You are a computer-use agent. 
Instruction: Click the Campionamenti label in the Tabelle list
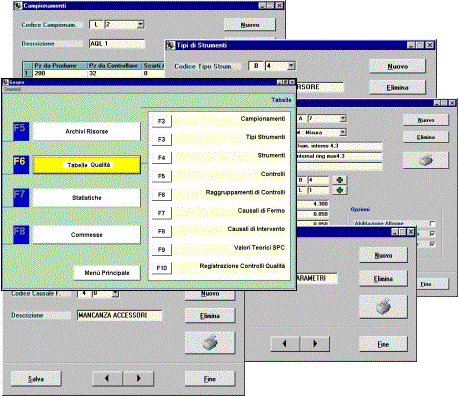tap(263, 119)
